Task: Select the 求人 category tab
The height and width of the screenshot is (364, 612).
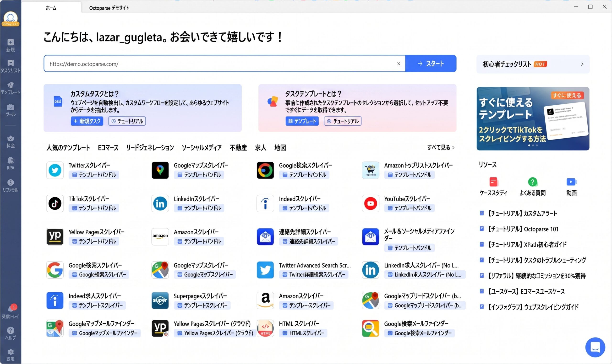Action: [x=261, y=147]
